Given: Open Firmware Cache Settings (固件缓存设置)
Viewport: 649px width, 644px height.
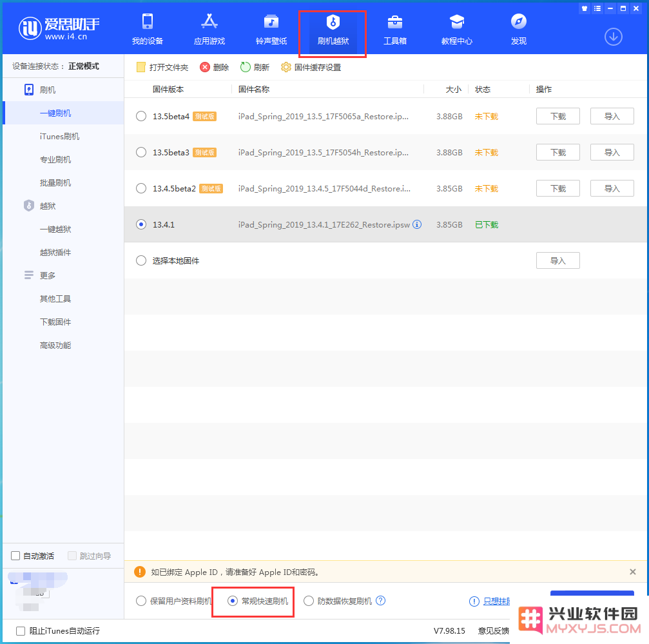Looking at the screenshot, I should (x=311, y=67).
